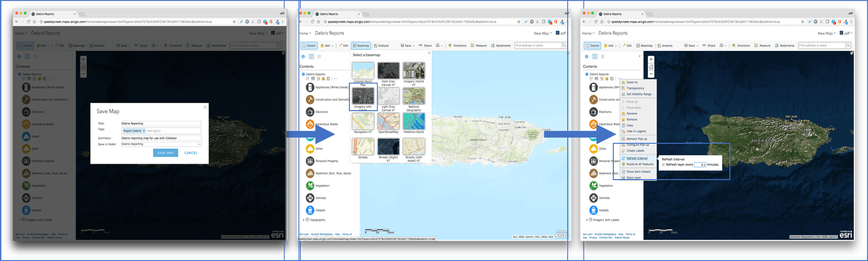
Task: Choose the Streets (Night) VT basemap
Action: click(388, 147)
